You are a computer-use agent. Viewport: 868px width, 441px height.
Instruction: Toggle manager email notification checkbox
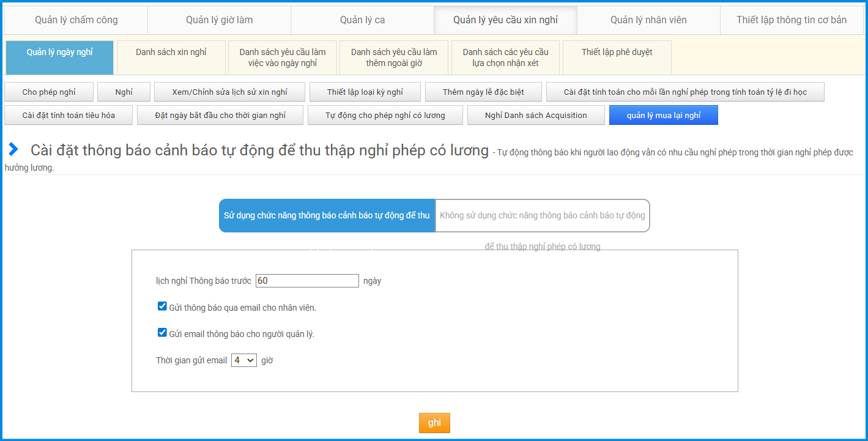pyautogui.click(x=162, y=333)
